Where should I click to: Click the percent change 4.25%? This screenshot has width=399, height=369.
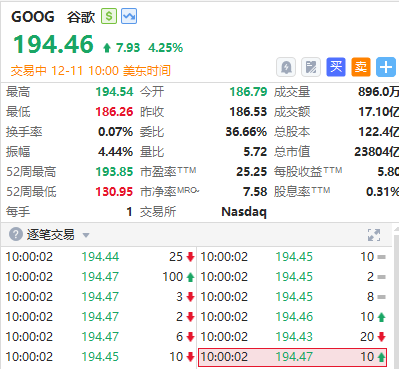[166, 48]
